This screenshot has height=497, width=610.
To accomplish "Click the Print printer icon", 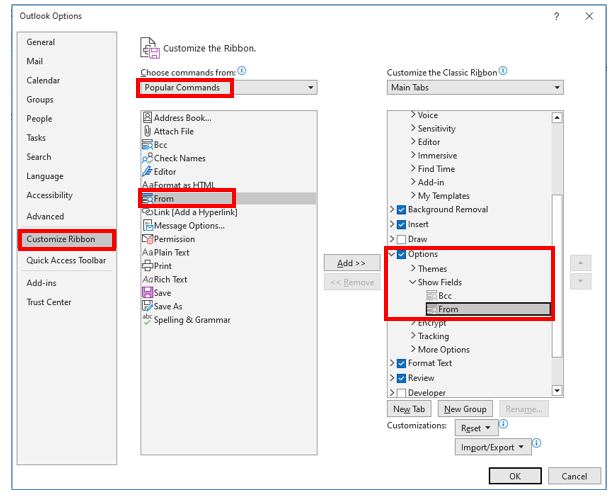I will (147, 266).
